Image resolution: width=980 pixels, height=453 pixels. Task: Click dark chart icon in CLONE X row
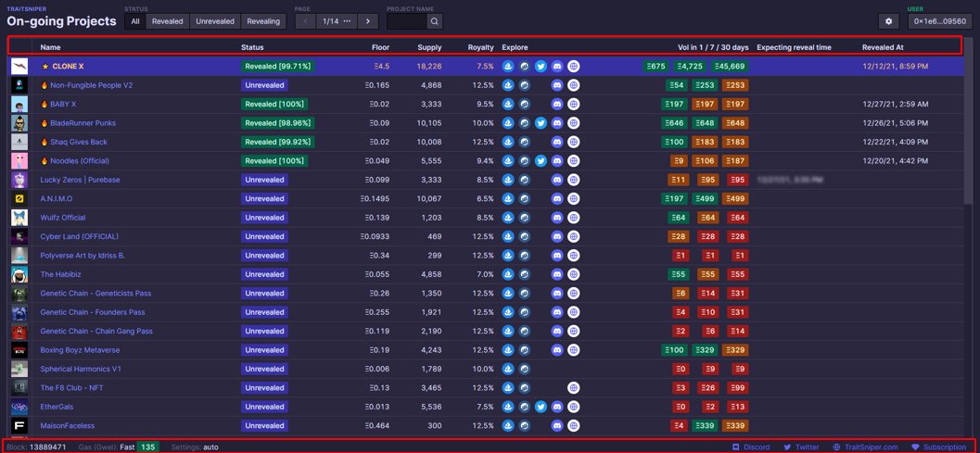point(525,66)
